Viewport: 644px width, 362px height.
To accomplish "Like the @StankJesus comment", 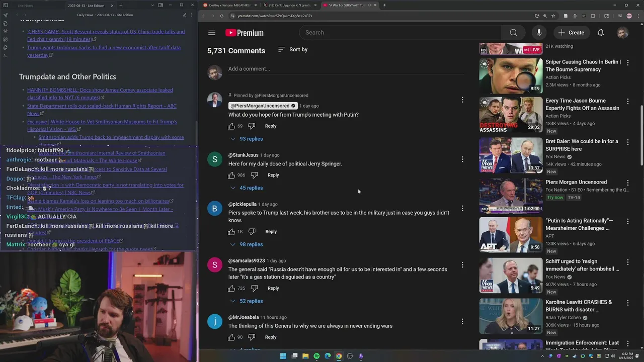I will tap(231, 175).
